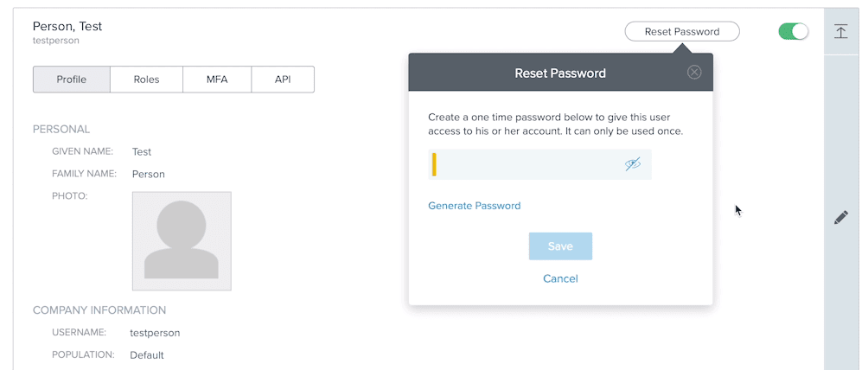Click the pencil edit icon

(x=840, y=218)
